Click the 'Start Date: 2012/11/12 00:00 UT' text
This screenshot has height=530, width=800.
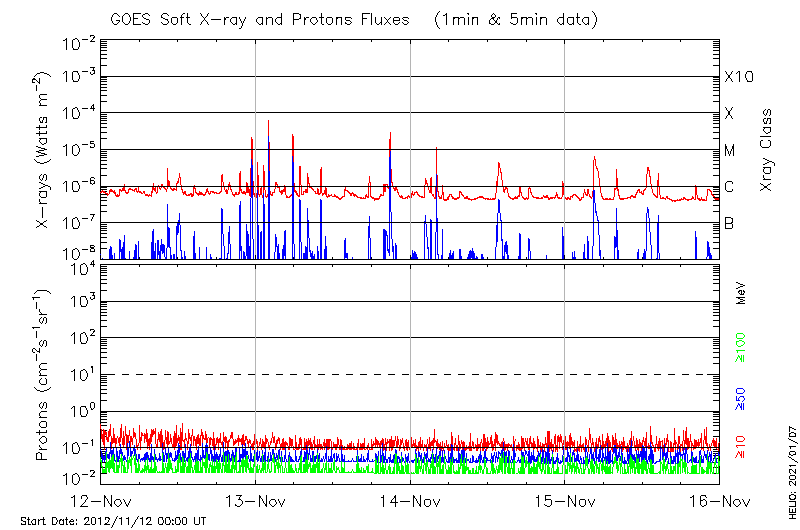[x=113, y=521]
